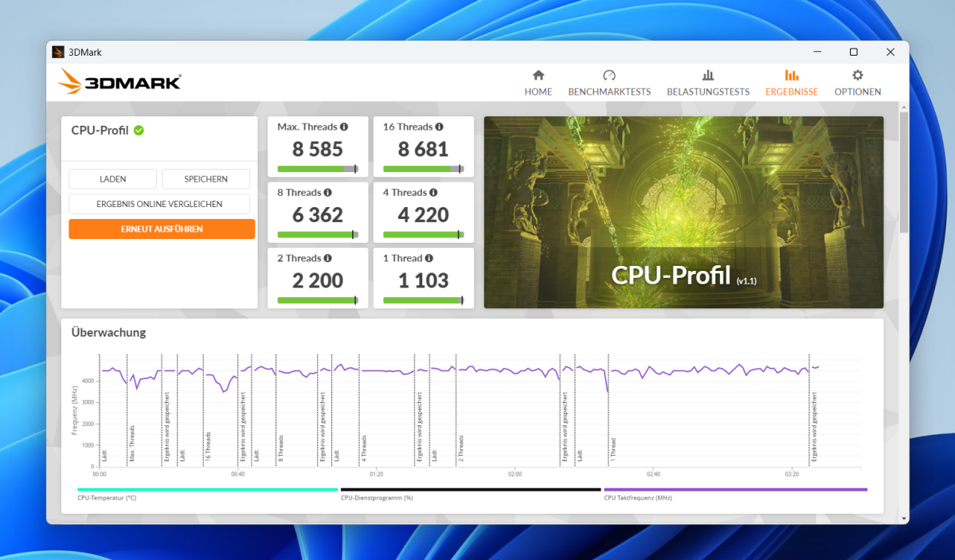Click the speedometer icon above BENCHMARKTESTS
Viewport: 955px width, 560px height.
tap(609, 75)
